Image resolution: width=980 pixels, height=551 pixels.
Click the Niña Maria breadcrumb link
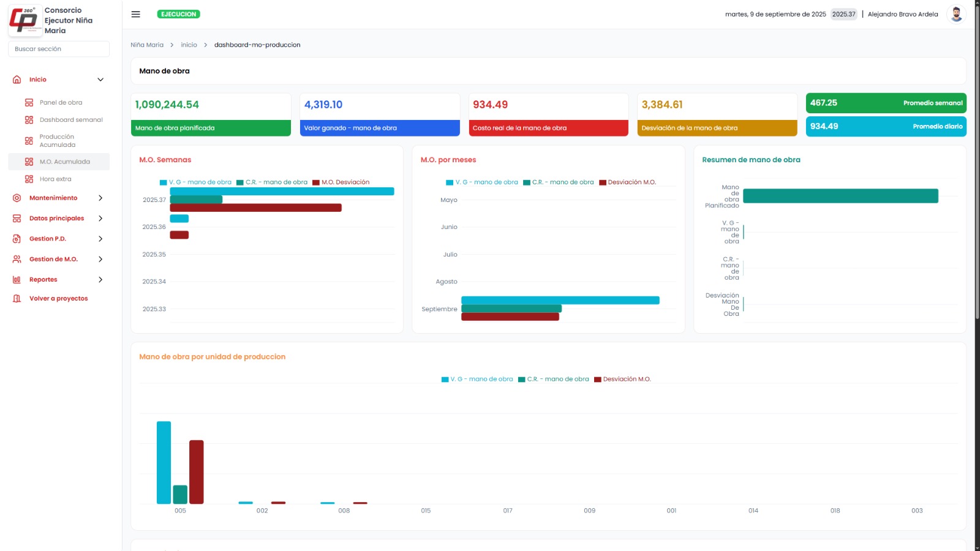tap(147, 45)
